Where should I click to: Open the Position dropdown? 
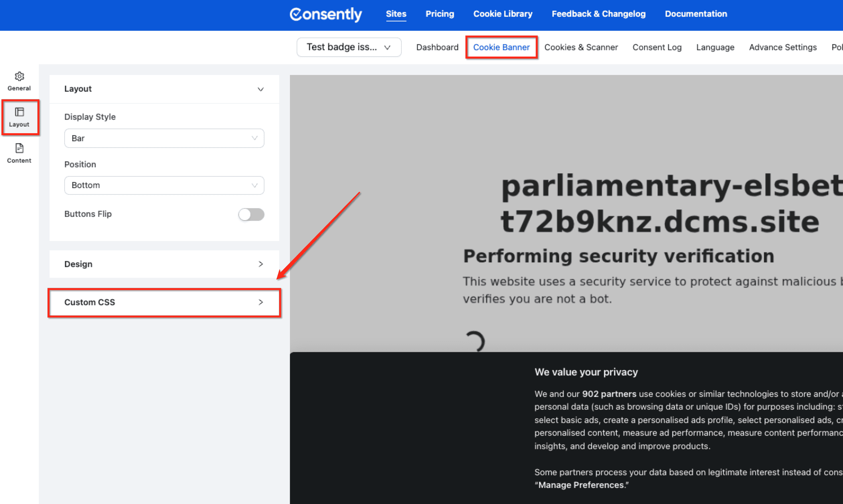pos(164,185)
